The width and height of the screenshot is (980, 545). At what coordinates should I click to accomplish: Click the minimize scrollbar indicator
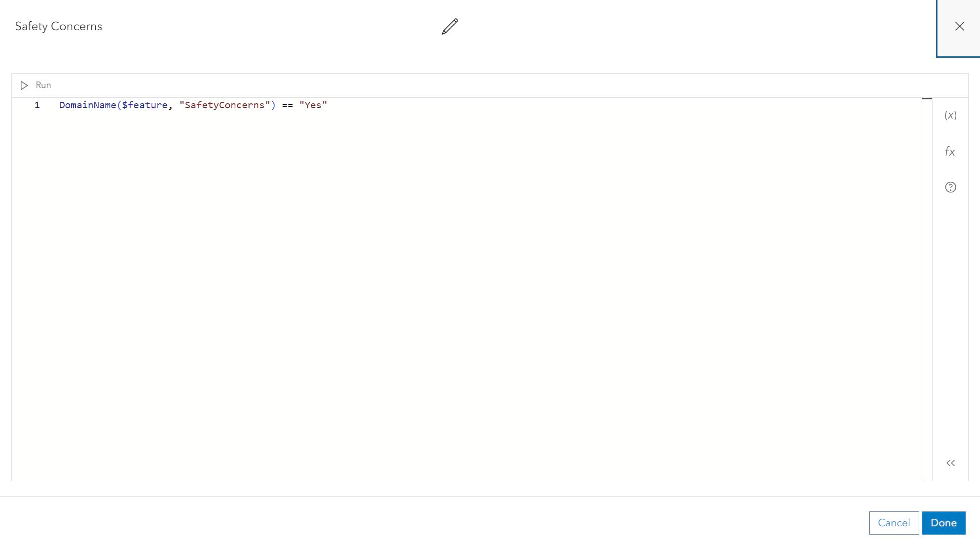(927, 99)
